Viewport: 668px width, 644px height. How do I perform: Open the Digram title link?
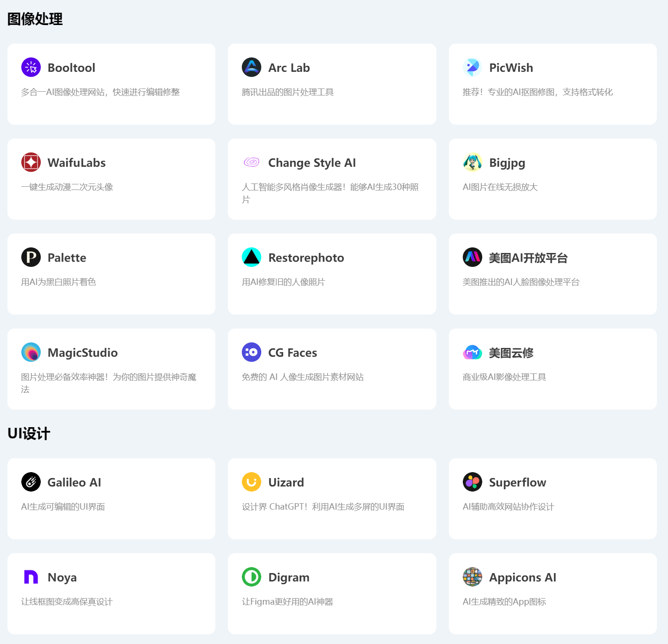[289, 577]
